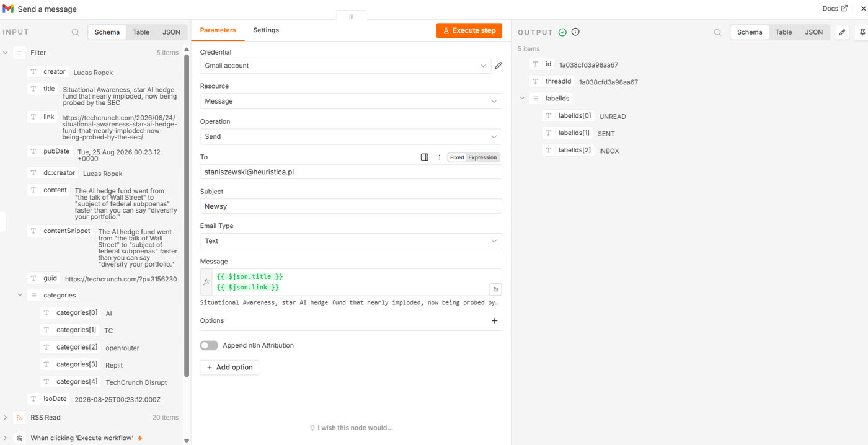Open the Credential dropdown

point(345,66)
